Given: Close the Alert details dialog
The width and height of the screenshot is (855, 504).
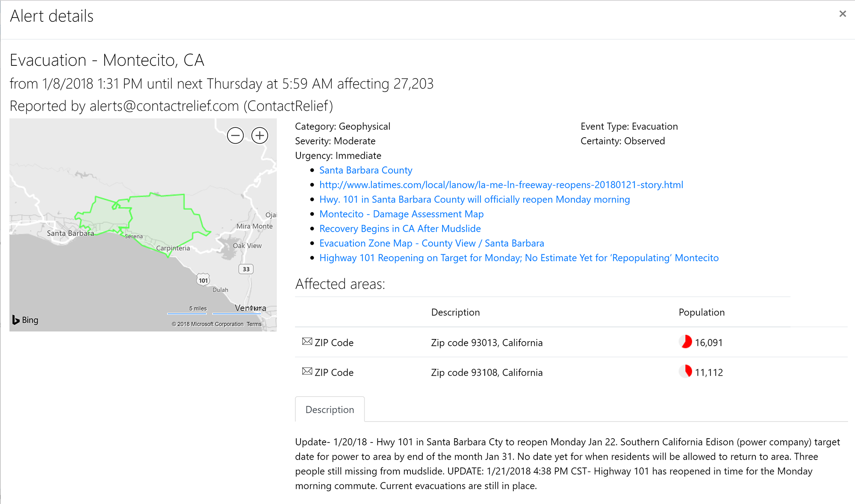Looking at the screenshot, I should click(x=843, y=14).
